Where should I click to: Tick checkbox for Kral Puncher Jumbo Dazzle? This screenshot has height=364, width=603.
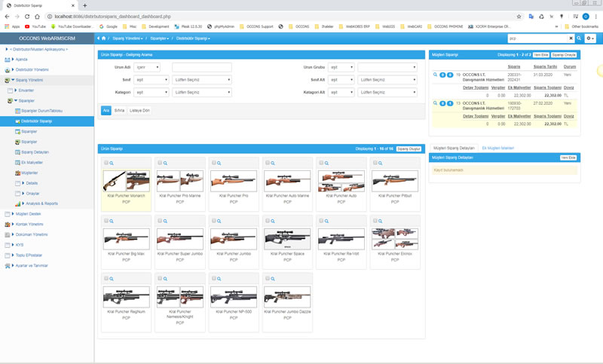pos(268,278)
